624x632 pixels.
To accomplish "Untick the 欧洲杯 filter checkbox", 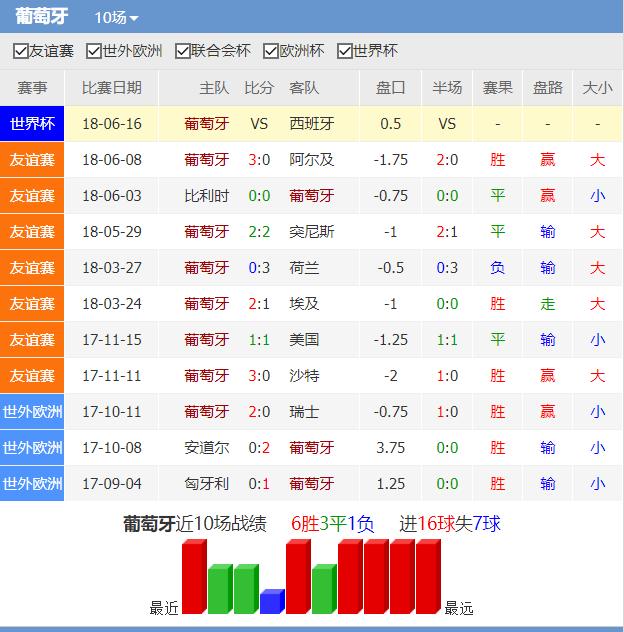I will click(x=271, y=51).
